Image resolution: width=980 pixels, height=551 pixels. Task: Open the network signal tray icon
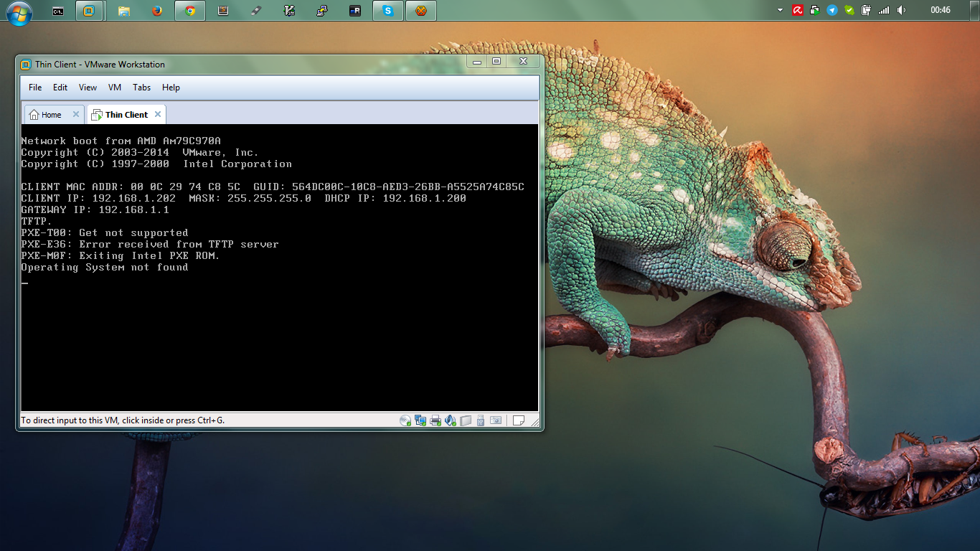pyautogui.click(x=884, y=10)
